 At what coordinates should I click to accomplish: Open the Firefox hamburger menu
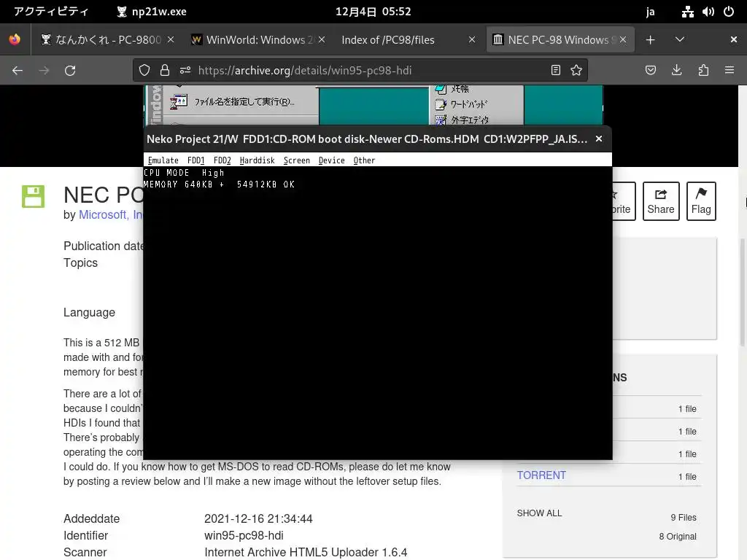pos(729,71)
